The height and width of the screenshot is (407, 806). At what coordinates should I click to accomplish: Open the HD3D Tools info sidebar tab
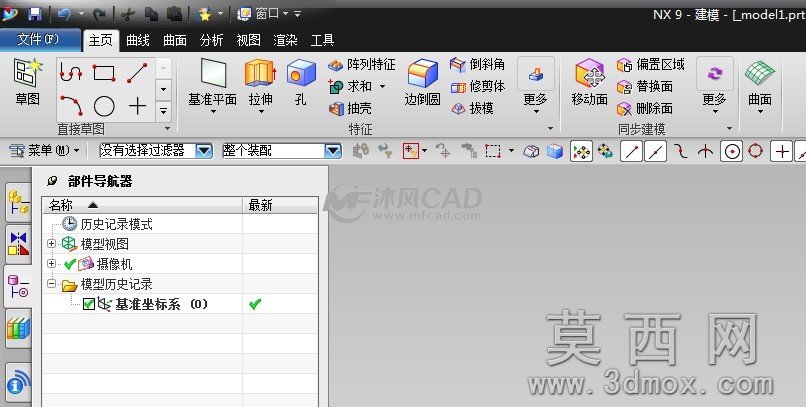click(19, 382)
